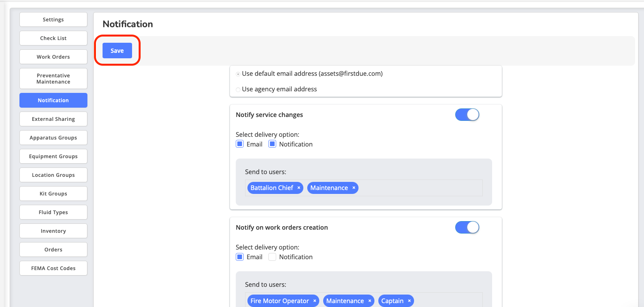644x307 pixels.
Task: Click the Save button
Action: pos(117,51)
